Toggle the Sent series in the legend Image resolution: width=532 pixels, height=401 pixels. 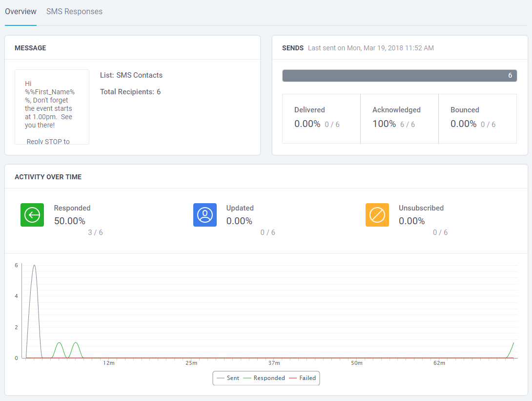(228, 378)
